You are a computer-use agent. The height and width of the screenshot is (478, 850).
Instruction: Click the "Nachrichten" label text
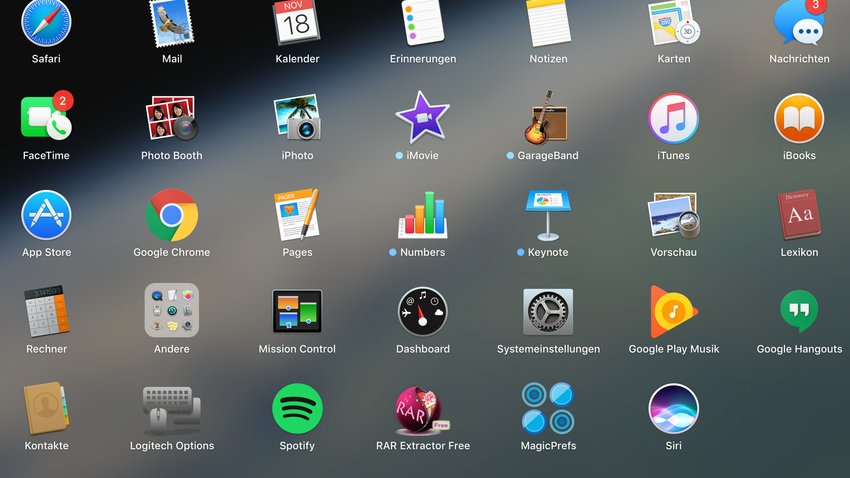800,59
